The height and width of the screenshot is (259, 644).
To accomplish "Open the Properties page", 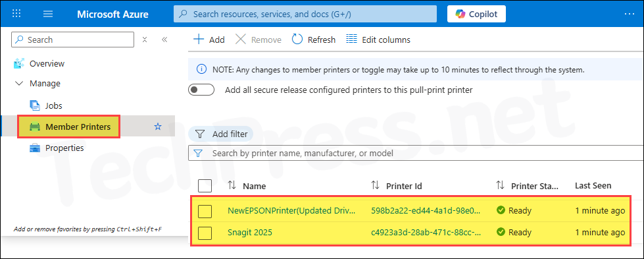I will tap(64, 148).
